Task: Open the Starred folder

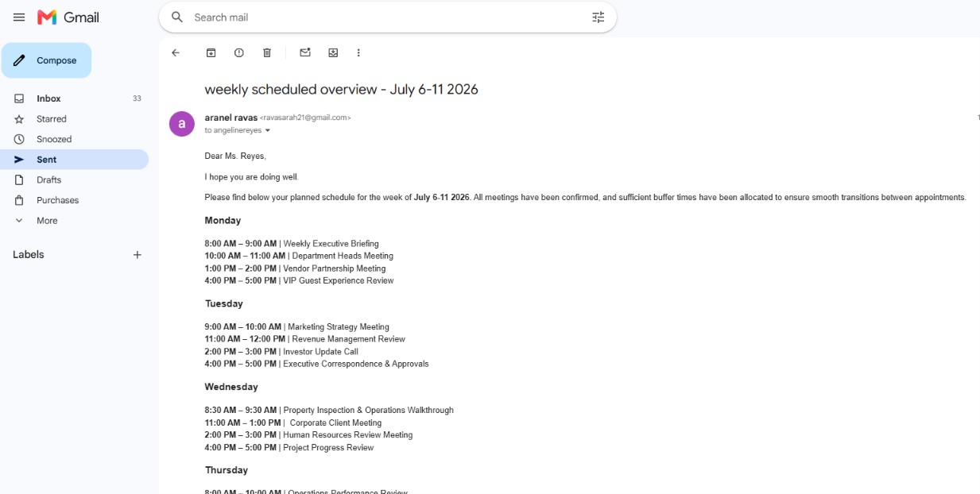Action: pyautogui.click(x=74, y=119)
